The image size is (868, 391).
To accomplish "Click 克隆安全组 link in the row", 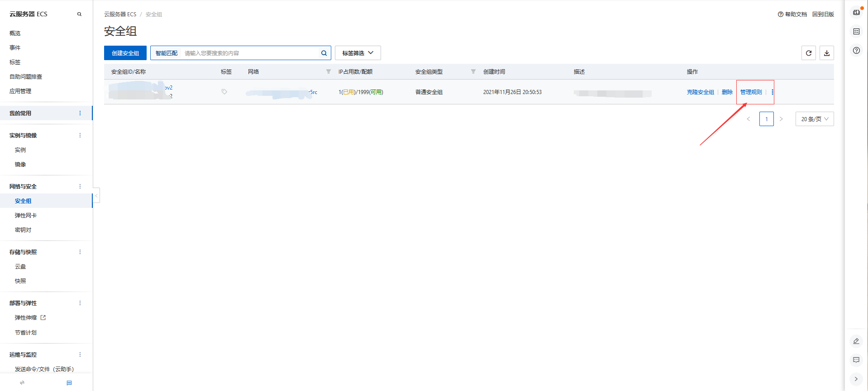I will point(701,92).
